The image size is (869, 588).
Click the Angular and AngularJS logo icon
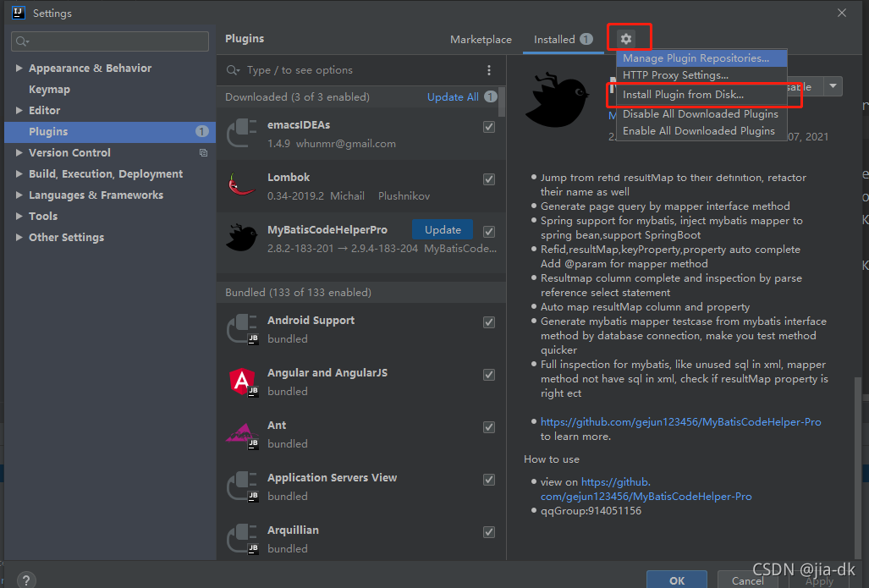tap(242, 382)
